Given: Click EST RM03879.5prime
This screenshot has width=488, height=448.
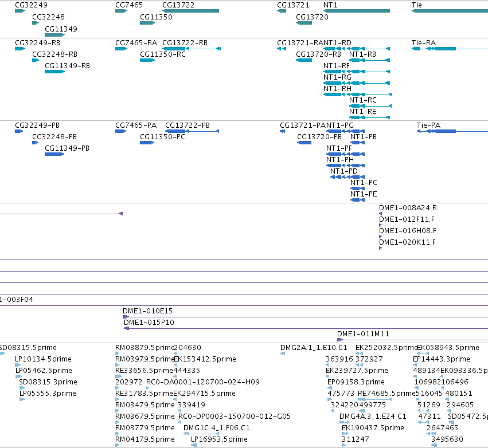Looking at the screenshot, I should click(x=145, y=348).
